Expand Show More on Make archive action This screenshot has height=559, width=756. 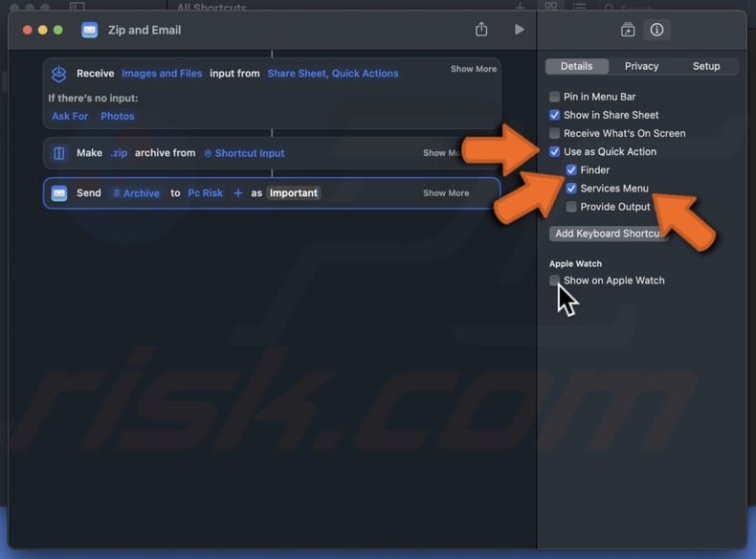[442, 153]
